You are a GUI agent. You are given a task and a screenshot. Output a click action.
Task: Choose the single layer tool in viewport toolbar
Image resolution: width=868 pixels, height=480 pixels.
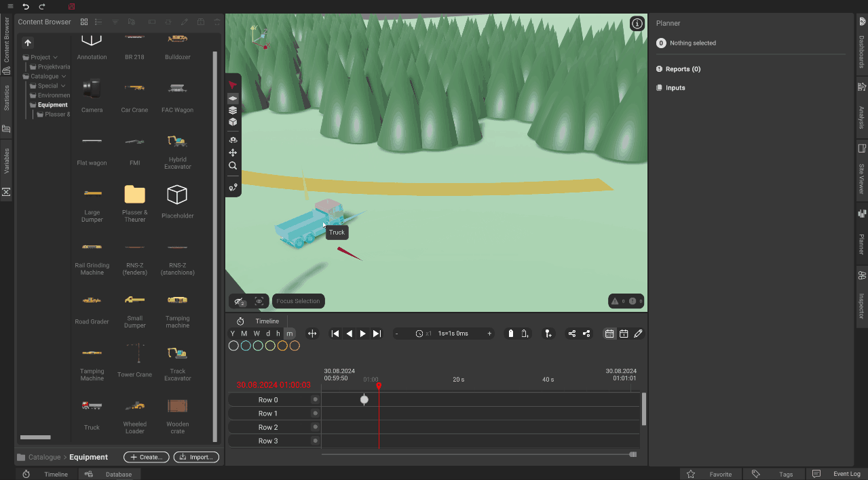(233, 98)
